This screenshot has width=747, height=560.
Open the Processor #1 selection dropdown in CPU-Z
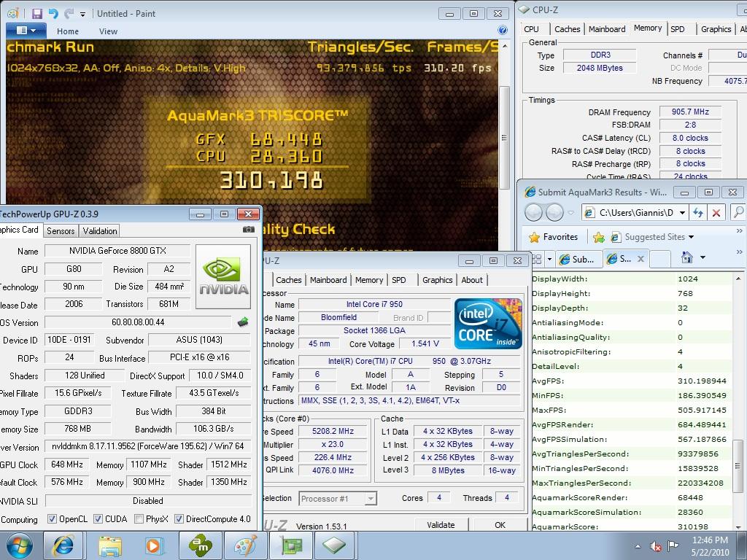tap(338, 499)
